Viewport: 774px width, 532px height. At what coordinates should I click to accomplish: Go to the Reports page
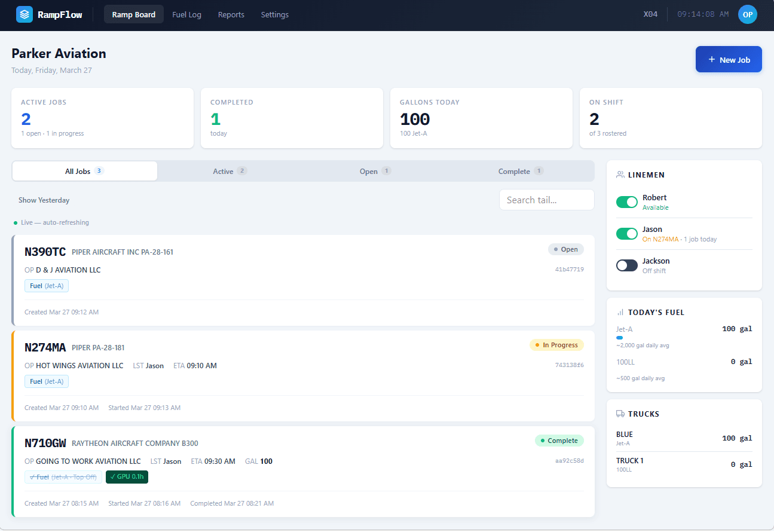pos(231,14)
